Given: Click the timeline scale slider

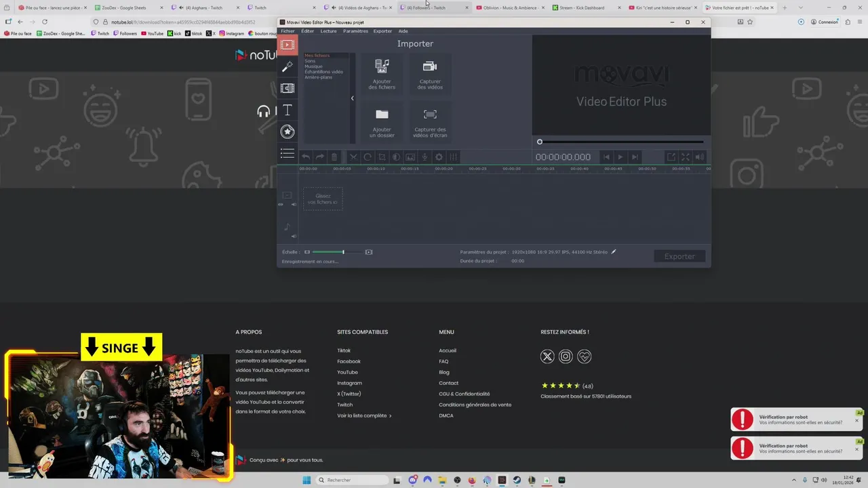Looking at the screenshot, I should tap(336, 252).
